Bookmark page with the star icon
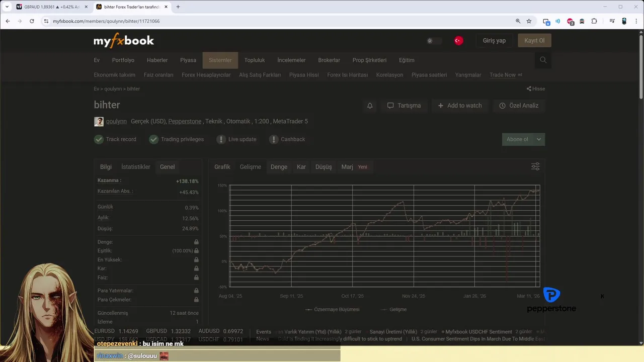 click(529, 21)
